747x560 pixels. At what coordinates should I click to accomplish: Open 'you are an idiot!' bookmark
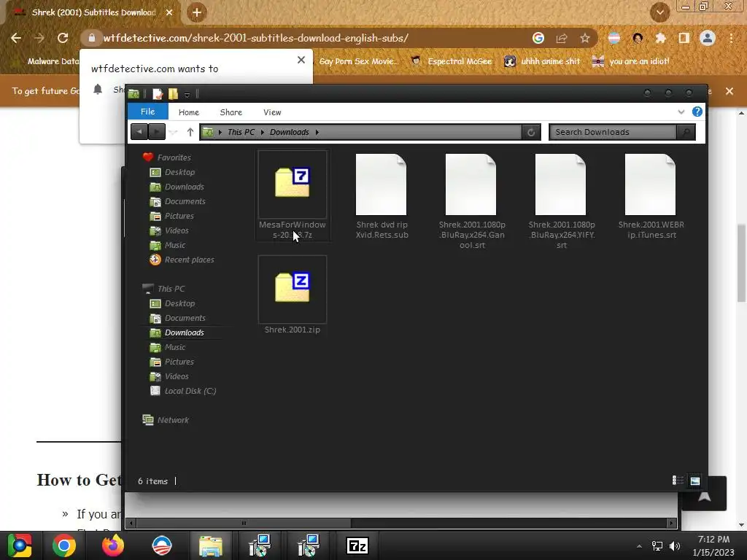[x=631, y=61]
